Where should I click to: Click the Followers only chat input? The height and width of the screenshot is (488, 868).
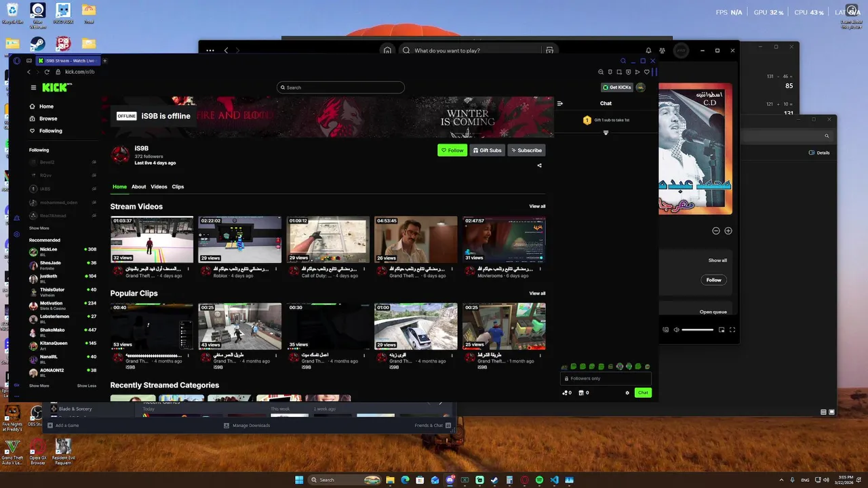[606, 378]
